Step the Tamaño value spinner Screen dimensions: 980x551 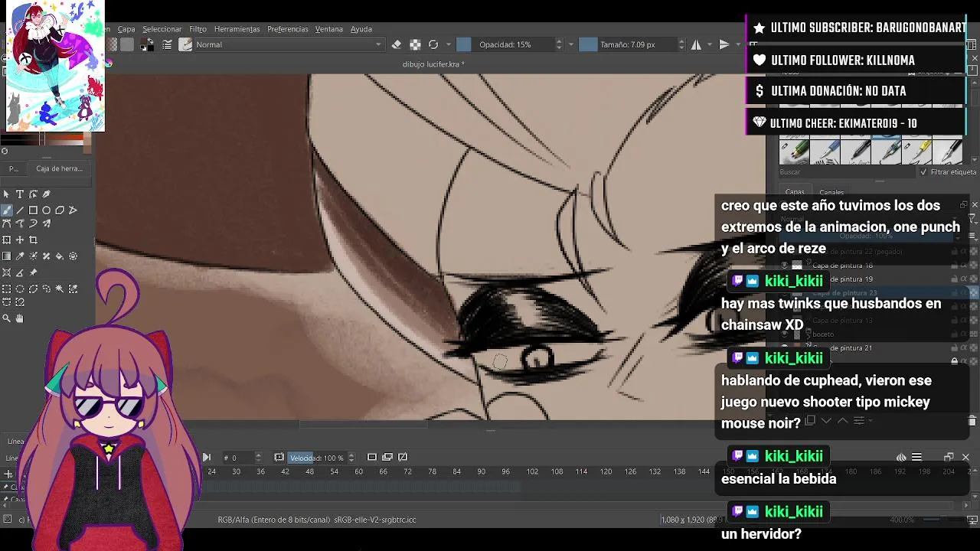(x=681, y=44)
